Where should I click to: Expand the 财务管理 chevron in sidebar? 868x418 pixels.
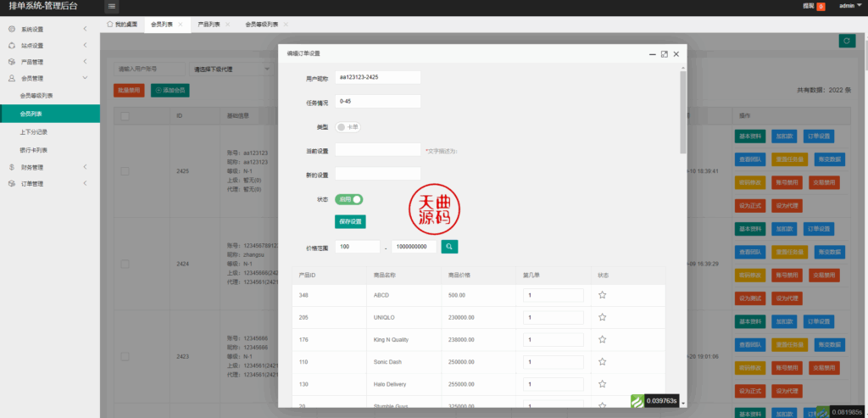click(85, 167)
